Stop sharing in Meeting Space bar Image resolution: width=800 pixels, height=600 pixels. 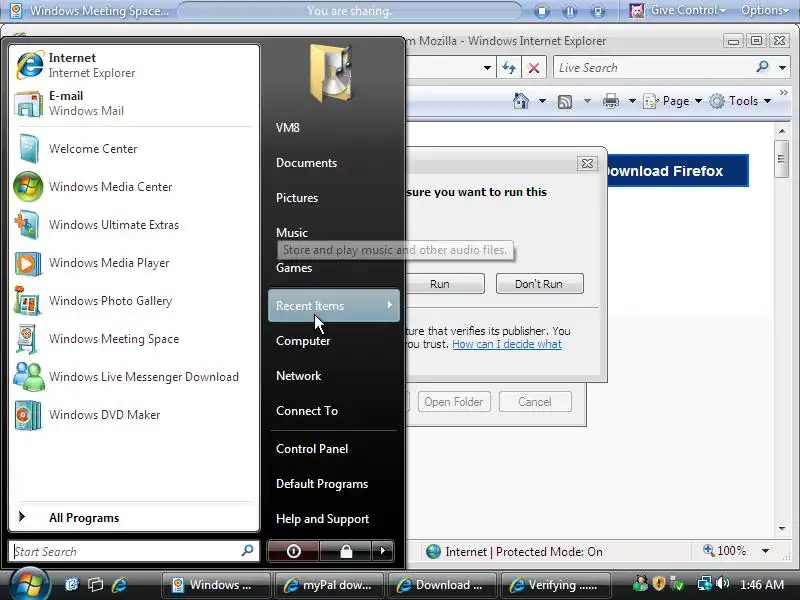coord(542,11)
